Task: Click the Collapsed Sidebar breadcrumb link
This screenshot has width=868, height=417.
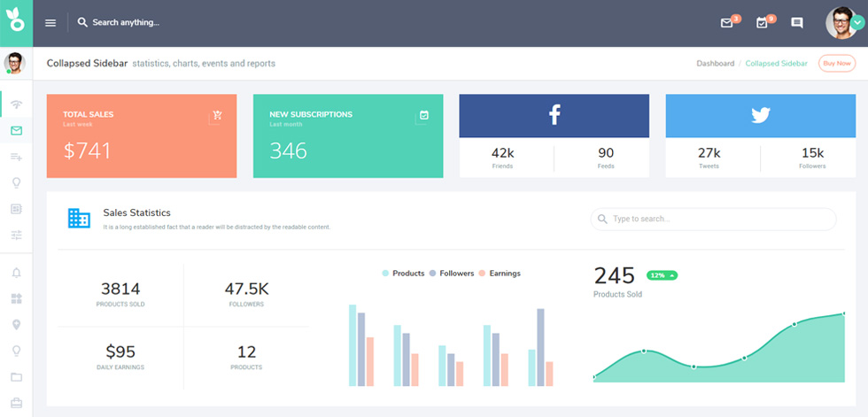Action: (776, 64)
